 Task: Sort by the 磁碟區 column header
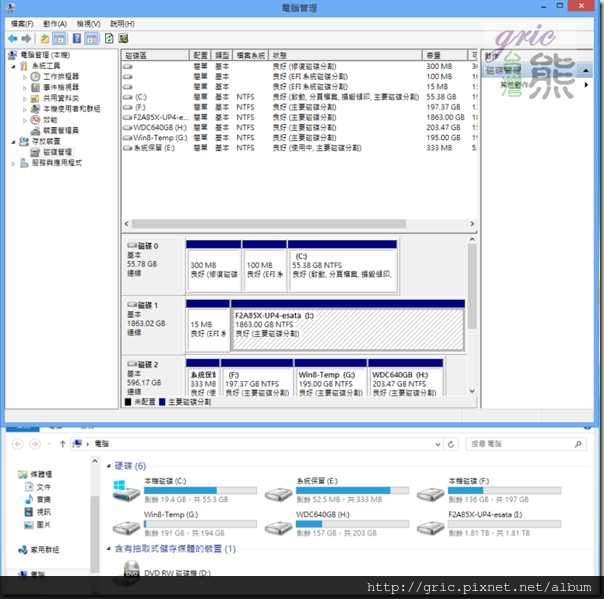point(155,55)
